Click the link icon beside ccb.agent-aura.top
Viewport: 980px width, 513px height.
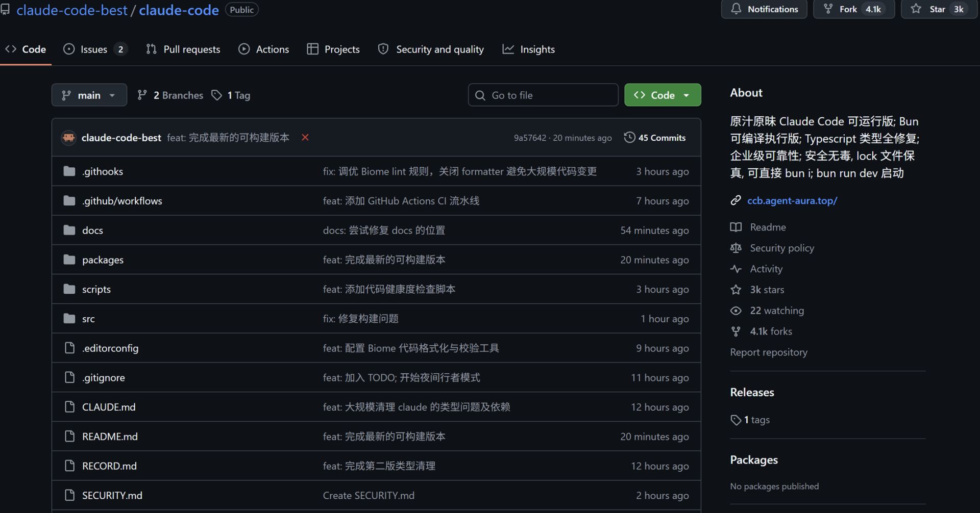pos(736,200)
